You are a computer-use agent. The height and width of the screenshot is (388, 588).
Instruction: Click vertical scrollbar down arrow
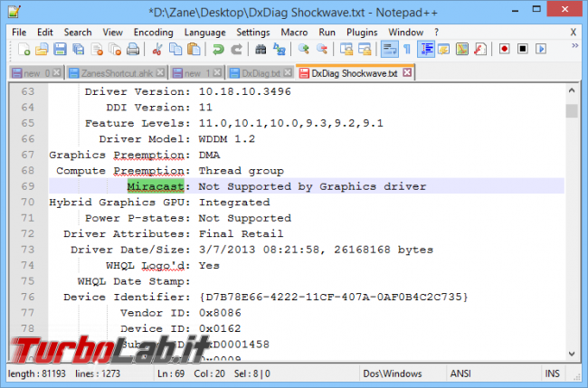click(572, 353)
